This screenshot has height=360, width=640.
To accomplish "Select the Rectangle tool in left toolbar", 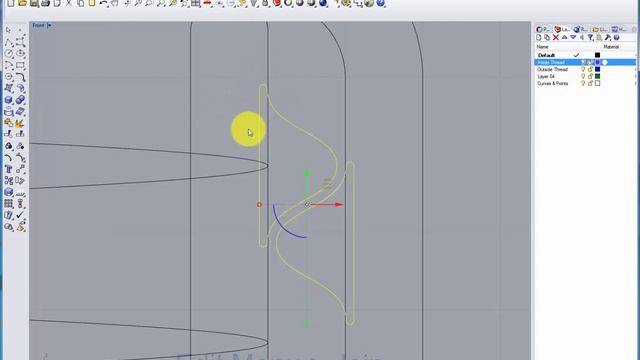I will click(x=20, y=65).
